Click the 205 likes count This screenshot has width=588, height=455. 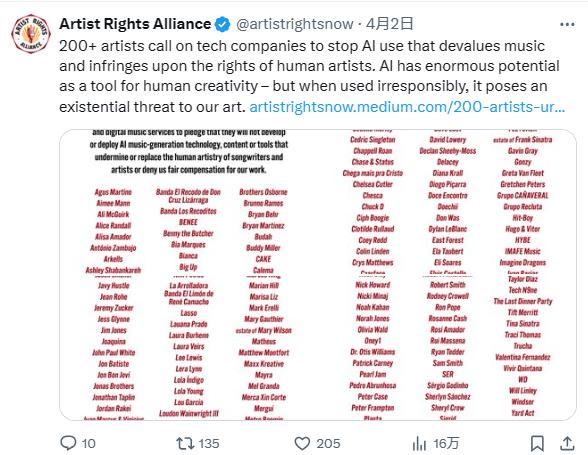coord(328,443)
